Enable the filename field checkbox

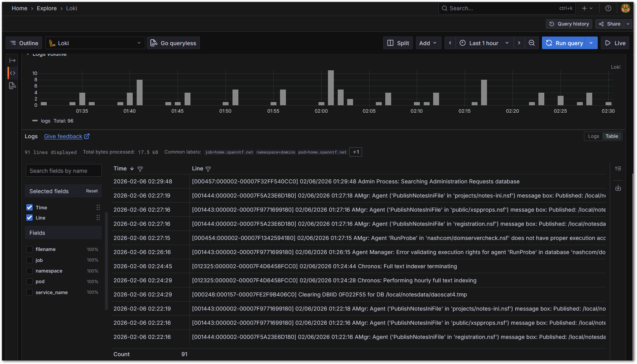click(29, 249)
